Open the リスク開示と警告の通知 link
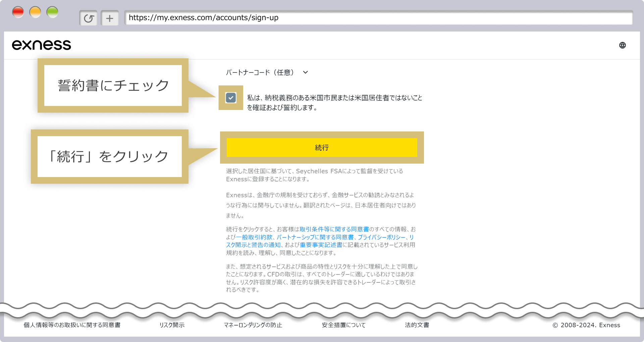The image size is (644, 342). click(320, 241)
